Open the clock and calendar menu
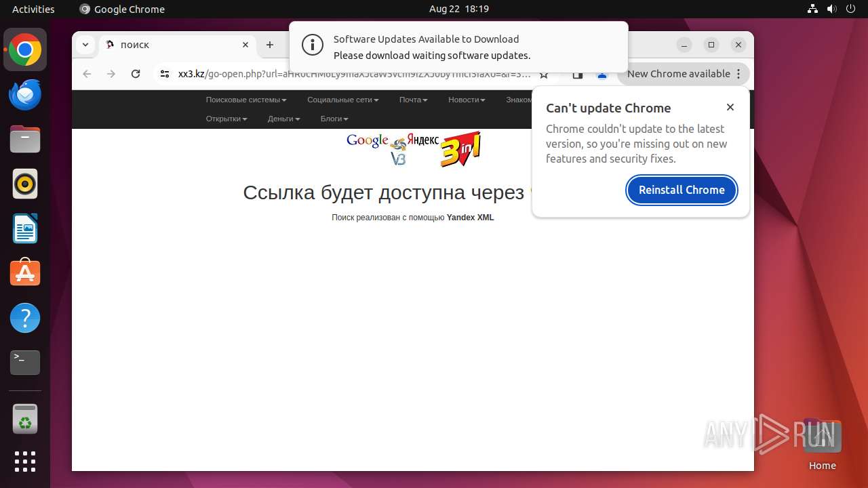 click(459, 9)
